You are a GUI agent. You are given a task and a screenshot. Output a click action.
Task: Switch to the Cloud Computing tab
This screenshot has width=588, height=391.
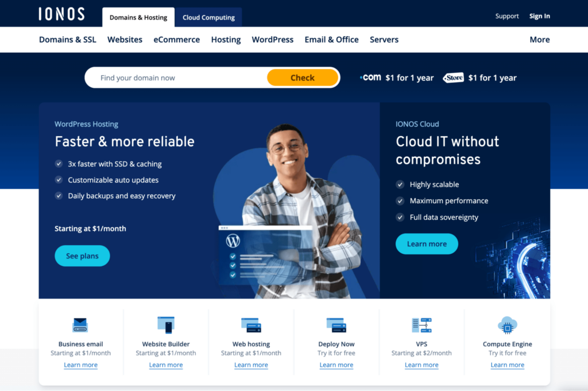(208, 17)
